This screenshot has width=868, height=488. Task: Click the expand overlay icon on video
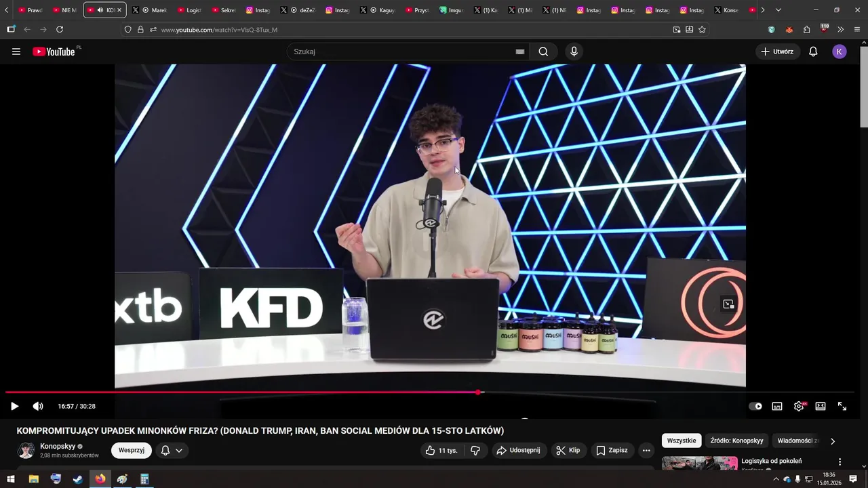[728, 304]
